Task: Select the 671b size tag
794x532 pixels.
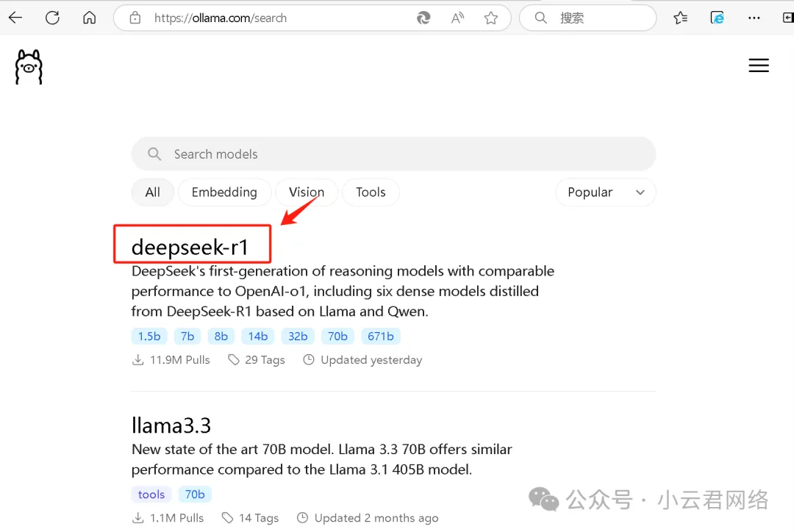Action: [x=381, y=336]
